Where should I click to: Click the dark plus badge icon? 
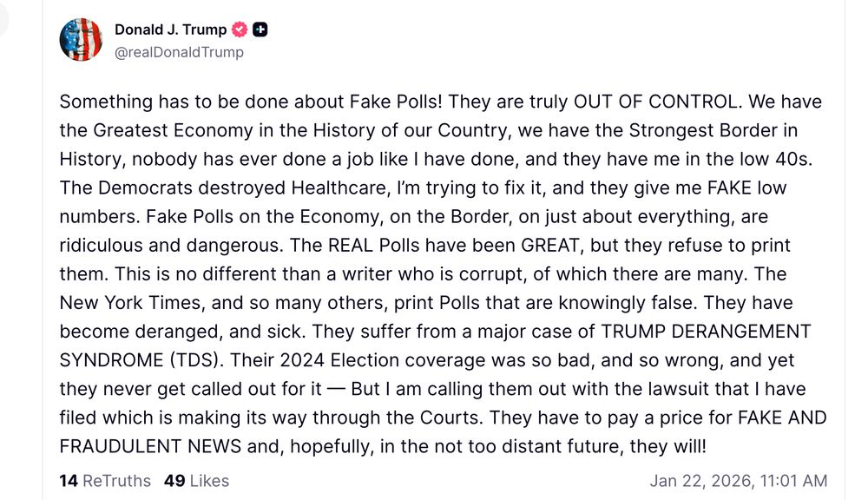tap(260, 30)
